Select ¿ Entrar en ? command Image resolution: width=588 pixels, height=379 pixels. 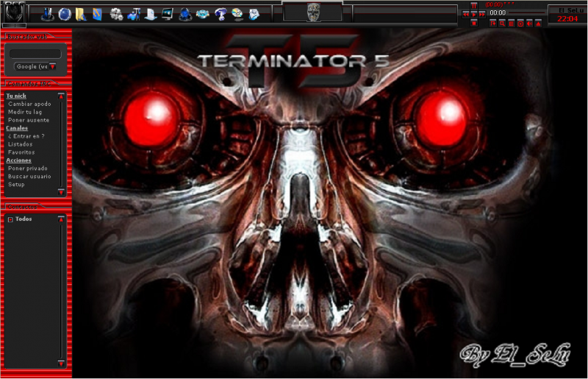pos(26,136)
